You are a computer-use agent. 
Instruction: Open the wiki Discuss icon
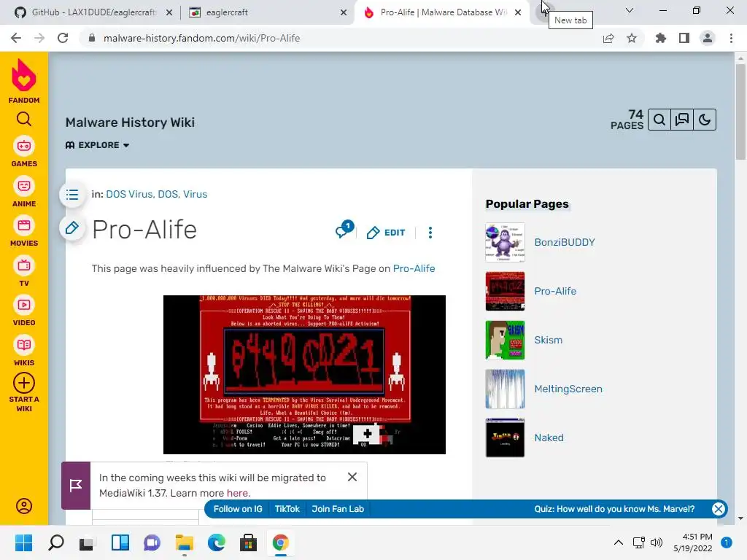tap(682, 120)
